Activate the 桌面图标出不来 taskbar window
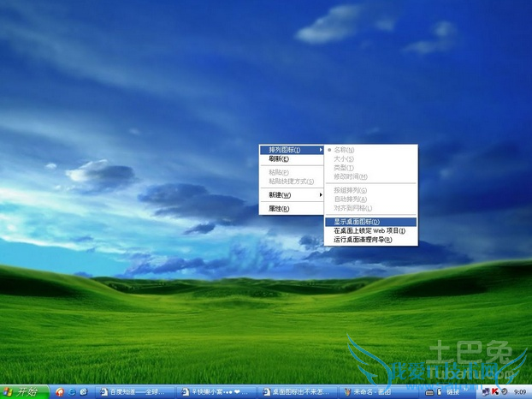Screen dimensions: 532x399 pyautogui.click(x=293, y=392)
